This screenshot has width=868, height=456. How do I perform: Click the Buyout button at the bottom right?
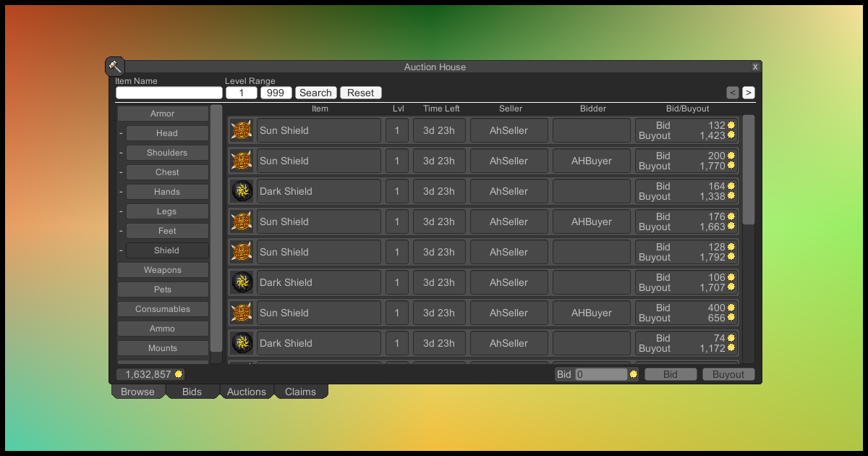(x=728, y=374)
